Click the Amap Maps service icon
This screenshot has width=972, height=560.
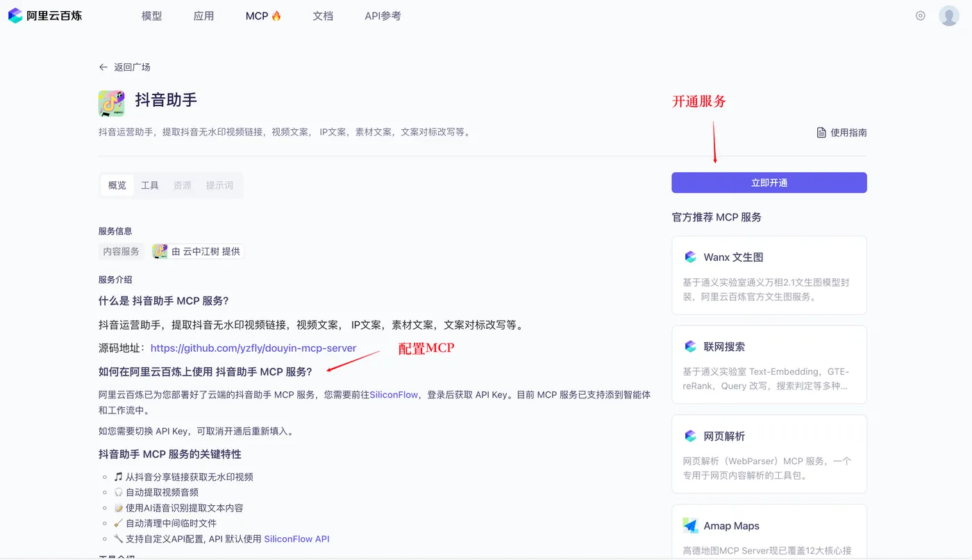(x=690, y=525)
